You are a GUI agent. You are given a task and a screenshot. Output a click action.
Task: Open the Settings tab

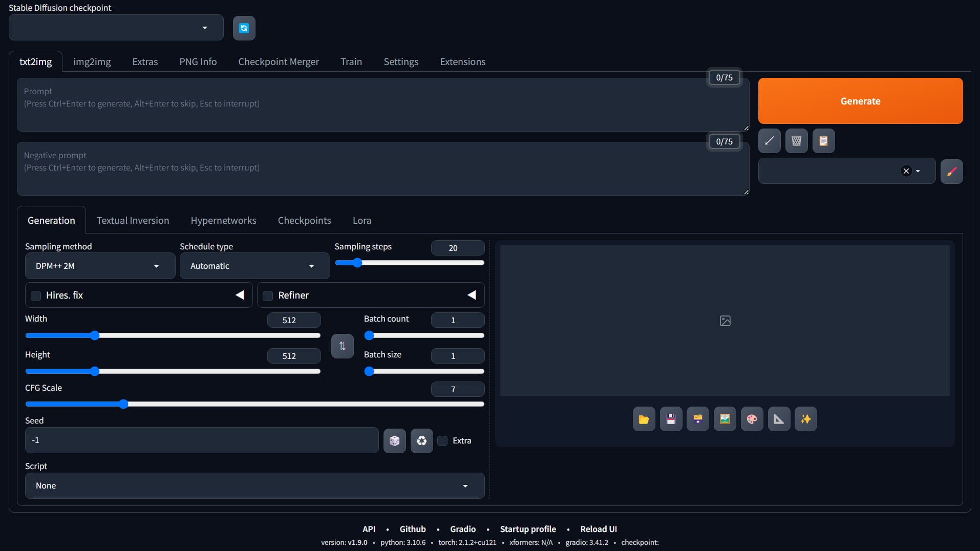[401, 61]
